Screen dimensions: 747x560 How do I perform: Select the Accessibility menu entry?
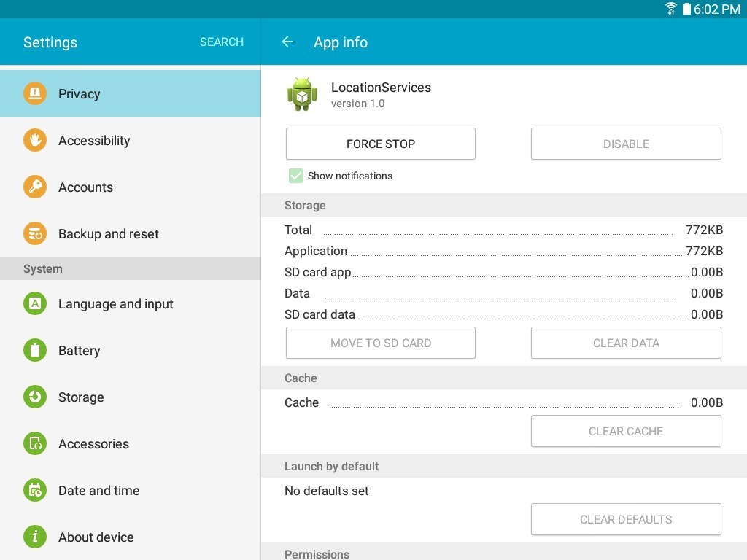point(131,141)
